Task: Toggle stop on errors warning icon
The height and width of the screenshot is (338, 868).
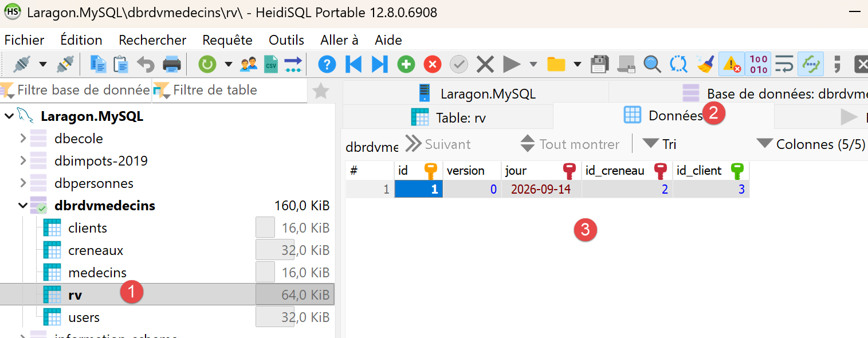Action: pos(732,64)
